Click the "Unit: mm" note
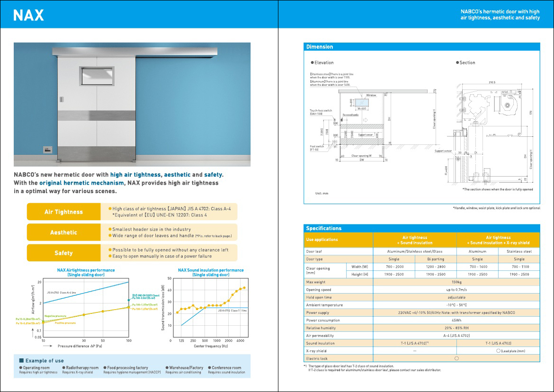Screen dimensions: 554x392 (x=322, y=194)
